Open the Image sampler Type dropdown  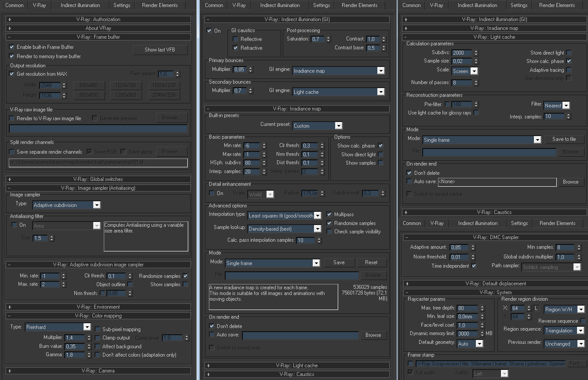pyautogui.click(x=66, y=205)
